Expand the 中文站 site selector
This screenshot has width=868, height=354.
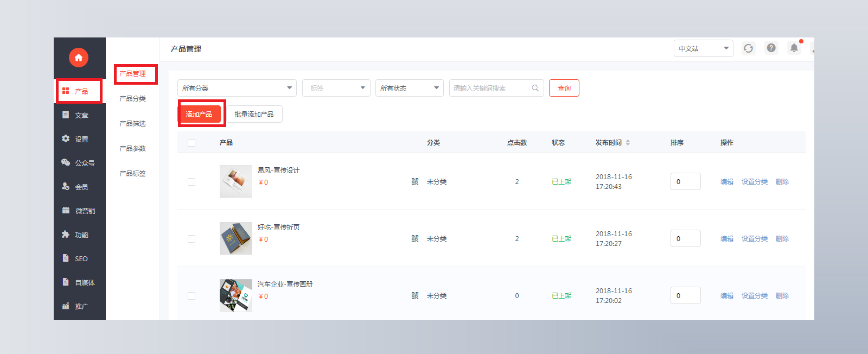[704, 48]
